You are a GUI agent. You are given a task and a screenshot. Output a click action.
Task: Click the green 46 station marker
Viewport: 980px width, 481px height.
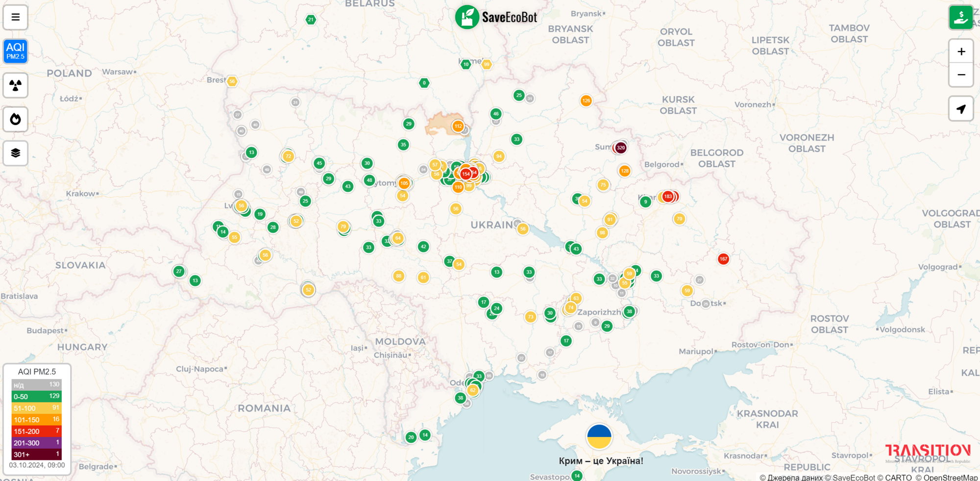pos(496,114)
